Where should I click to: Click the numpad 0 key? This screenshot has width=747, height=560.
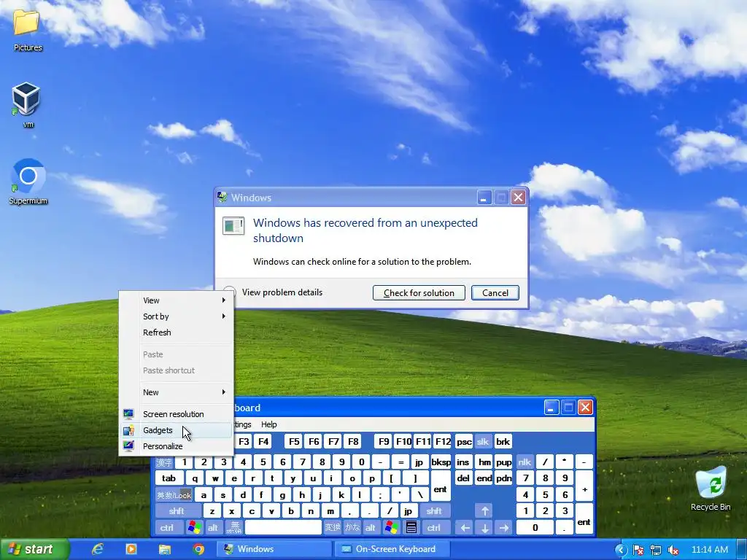[535, 528]
